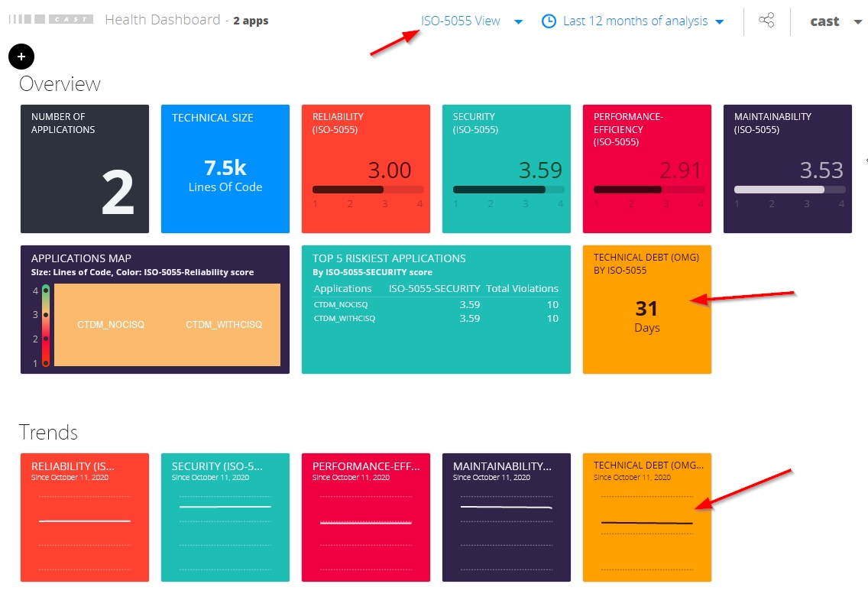Open the Technical Size tile
868x597 pixels.
coord(225,169)
